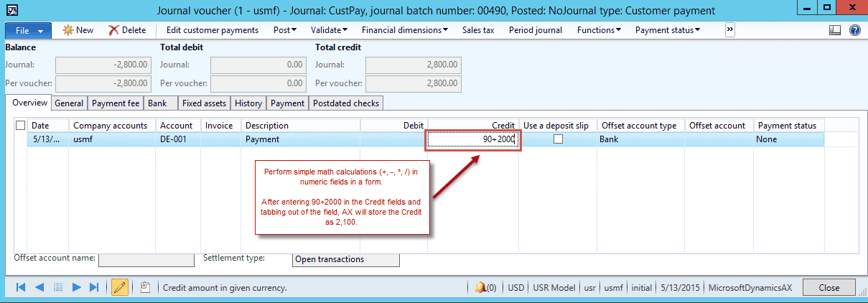Image resolution: width=868 pixels, height=303 pixels.
Task: Go to the previous record arrow
Action: [x=39, y=287]
